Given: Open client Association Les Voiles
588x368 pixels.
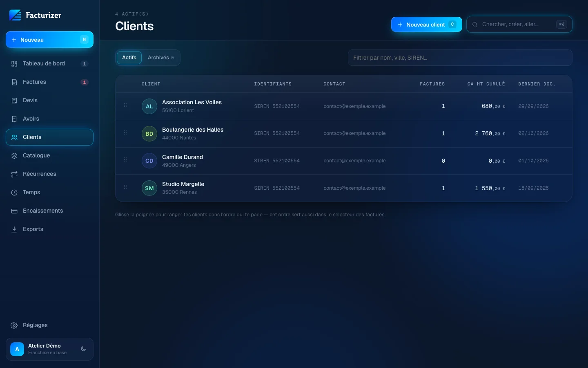Looking at the screenshot, I should [x=192, y=102].
